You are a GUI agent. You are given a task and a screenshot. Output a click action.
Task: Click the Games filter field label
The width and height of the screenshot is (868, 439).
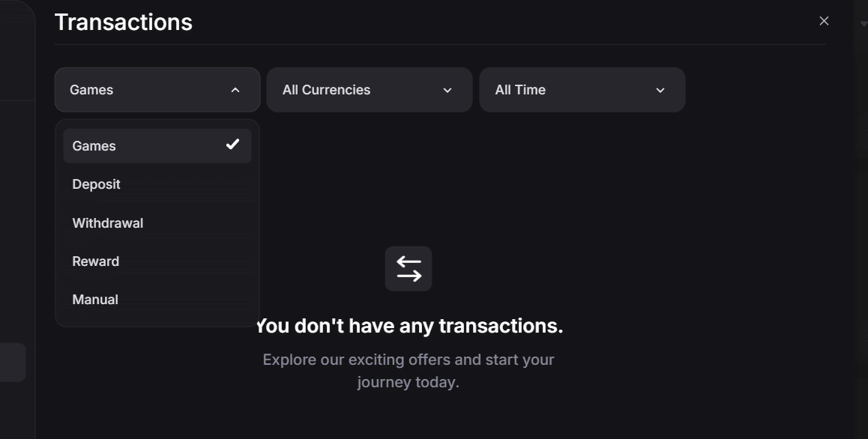91,89
